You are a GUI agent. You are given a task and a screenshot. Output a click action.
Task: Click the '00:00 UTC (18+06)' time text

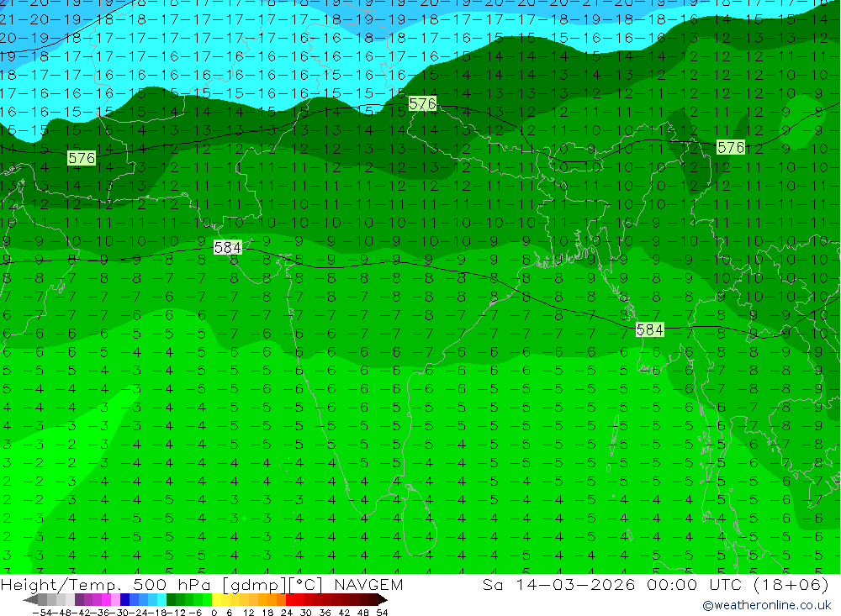click(738, 584)
